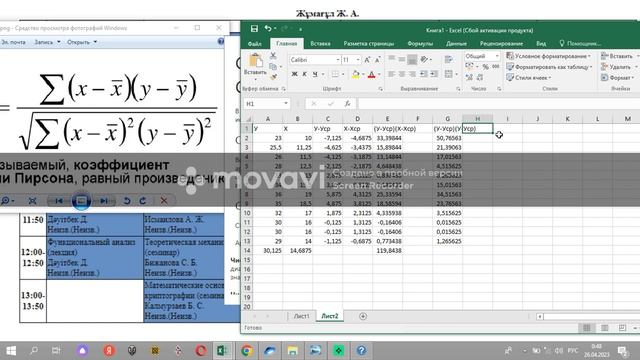
Task: Apply percent style to cells
Action: tap(485, 67)
